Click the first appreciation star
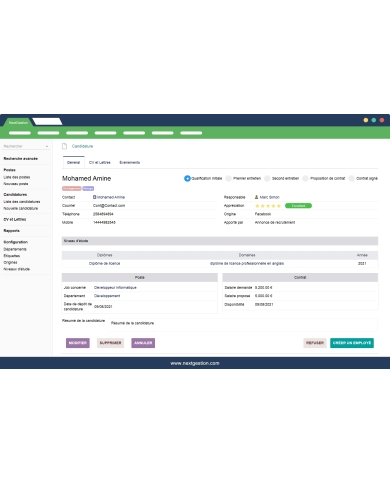Image resolution: width=390 pixels, height=484 pixels. (257, 206)
